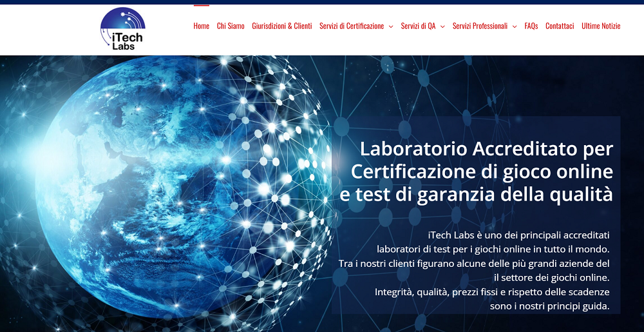Expand Servizi Professionali chevron
Screen dimensions: 644x332
(515, 26)
